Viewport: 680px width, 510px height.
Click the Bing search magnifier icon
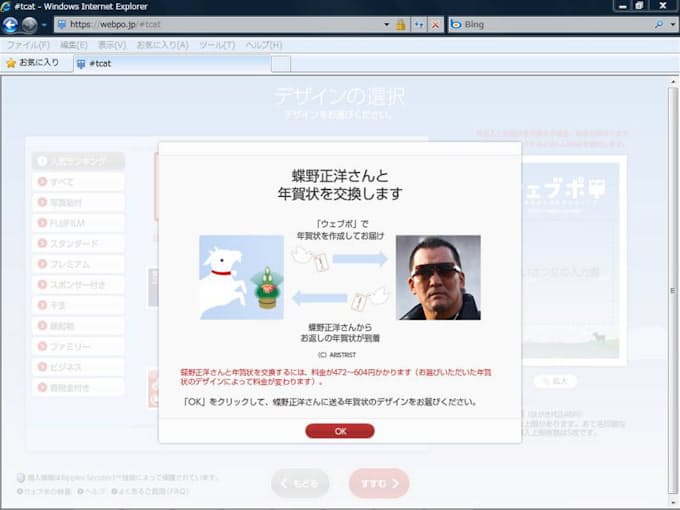coord(659,24)
